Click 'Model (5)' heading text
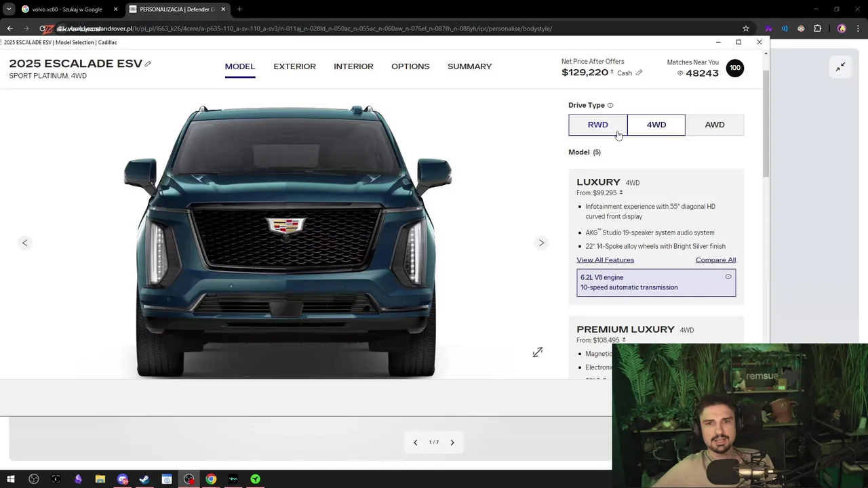The width and height of the screenshot is (868, 488). [585, 152]
